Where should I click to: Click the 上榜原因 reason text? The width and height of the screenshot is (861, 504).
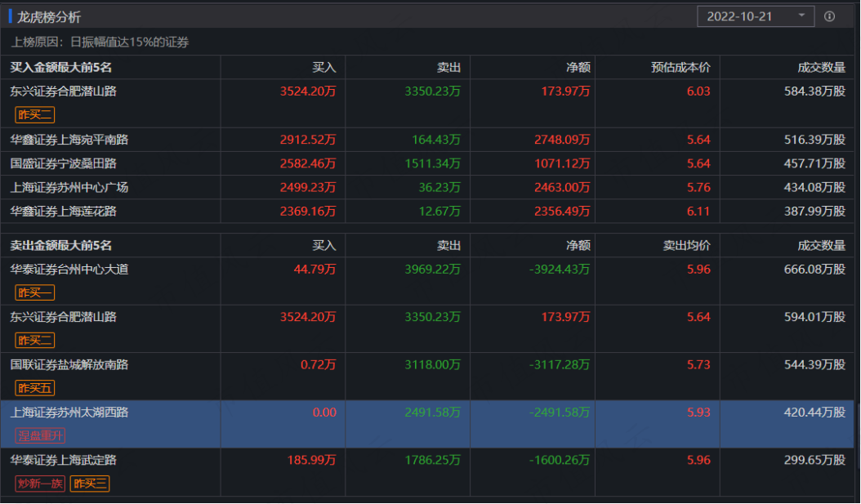point(100,42)
